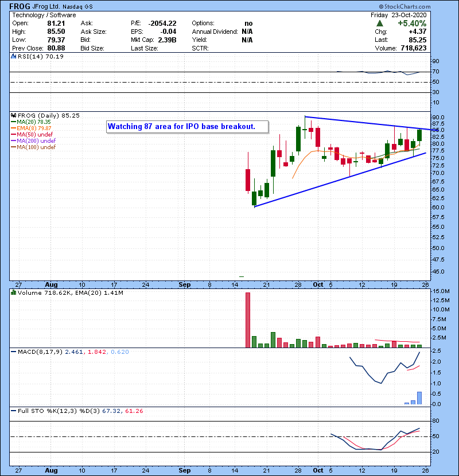Click the MACD histogram value 0.620
Screen dimensions: 459x476
[120, 352]
